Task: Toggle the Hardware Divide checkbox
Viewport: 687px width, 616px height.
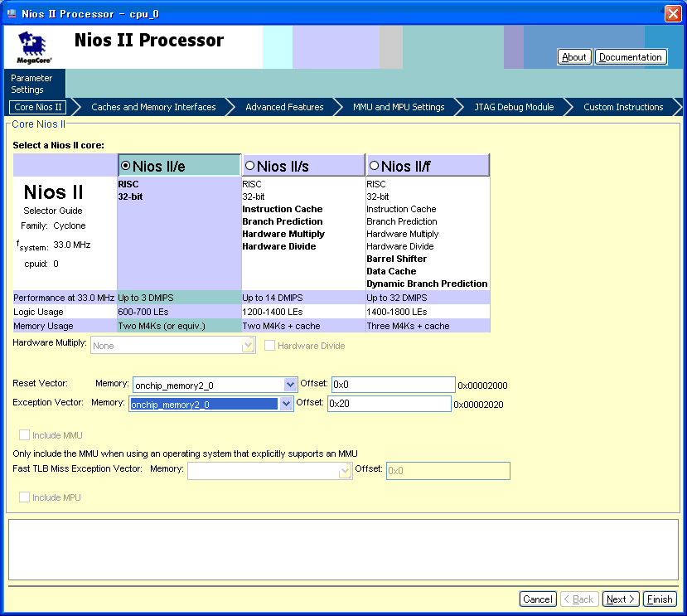Action: (269, 346)
